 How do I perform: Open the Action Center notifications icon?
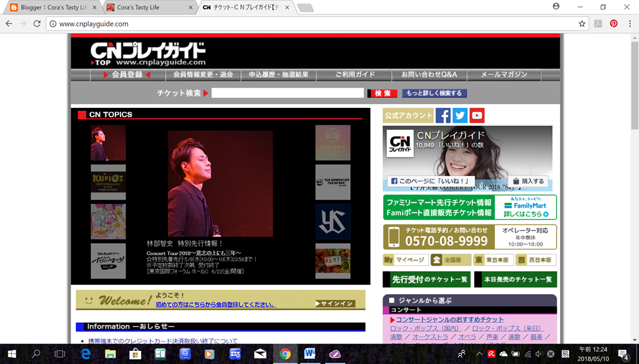click(623, 354)
